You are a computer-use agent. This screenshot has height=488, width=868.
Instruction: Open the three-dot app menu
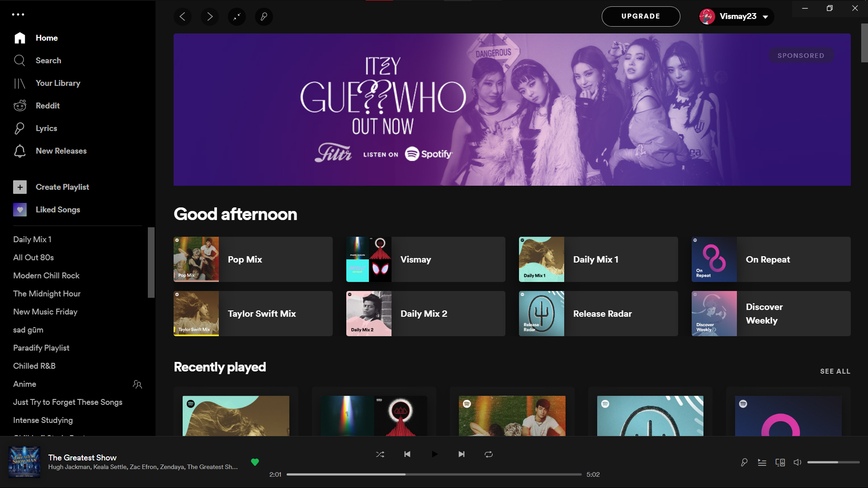pyautogui.click(x=18, y=14)
